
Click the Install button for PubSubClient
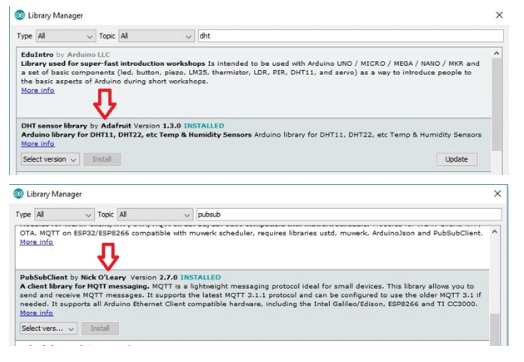100,329
